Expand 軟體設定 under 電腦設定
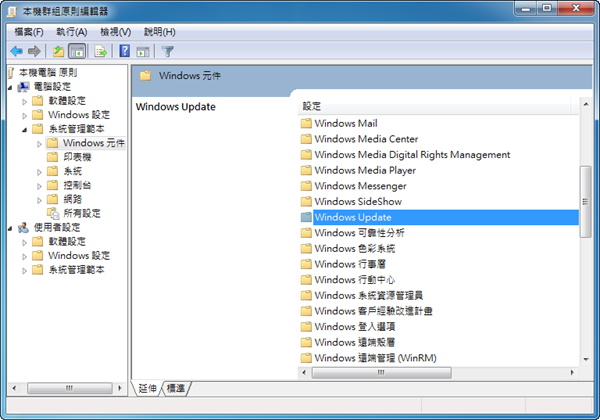Image resolution: width=600 pixels, height=420 pixels. click(x=24, y=102)
